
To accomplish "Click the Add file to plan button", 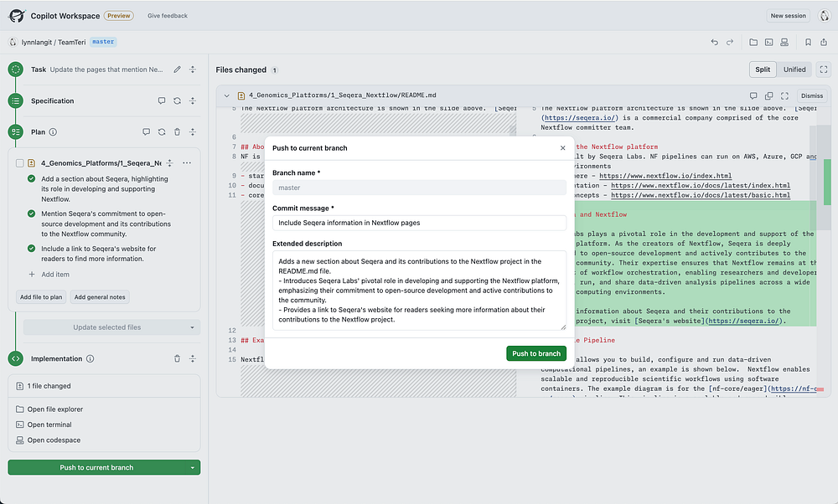I will pyautogui.click(x=41, y=297).
